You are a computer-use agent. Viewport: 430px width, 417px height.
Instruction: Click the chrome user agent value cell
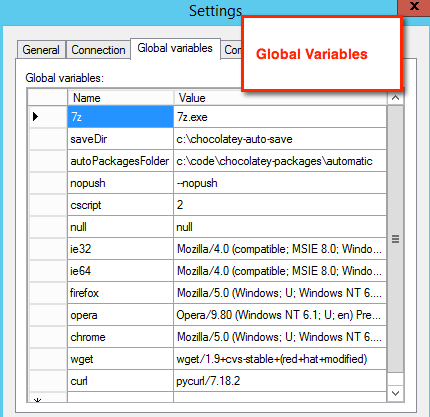(280, 337)
